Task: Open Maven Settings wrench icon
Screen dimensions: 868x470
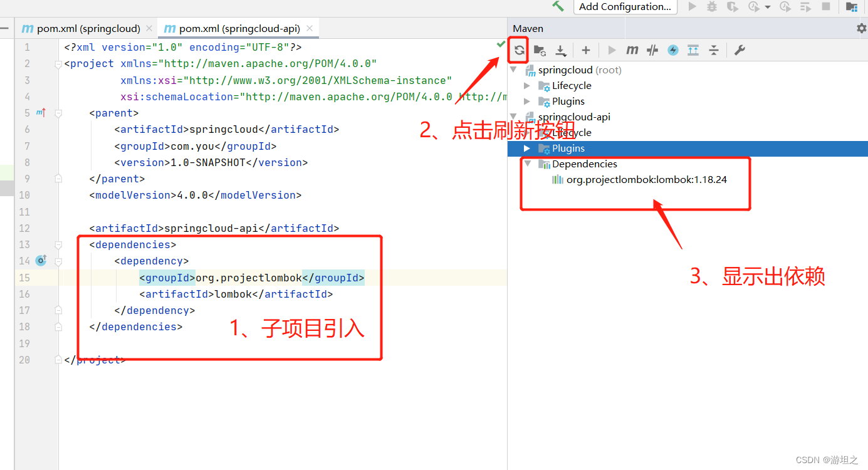Action: 740,50
